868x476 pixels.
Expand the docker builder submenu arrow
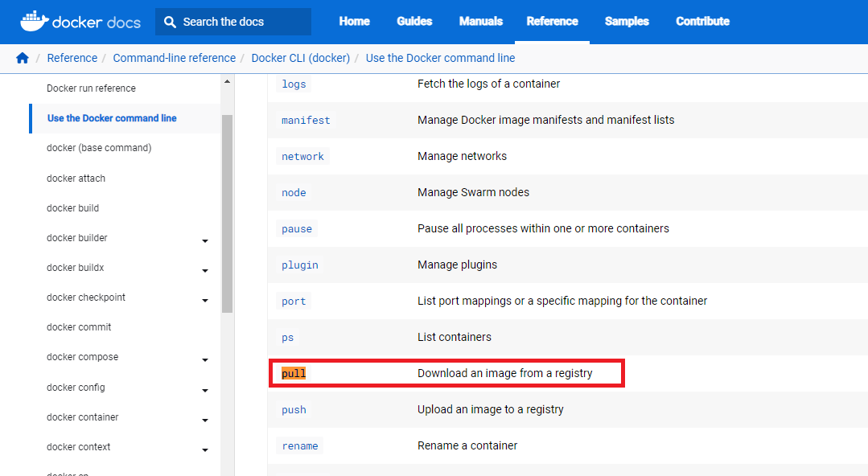coord(205,240)
